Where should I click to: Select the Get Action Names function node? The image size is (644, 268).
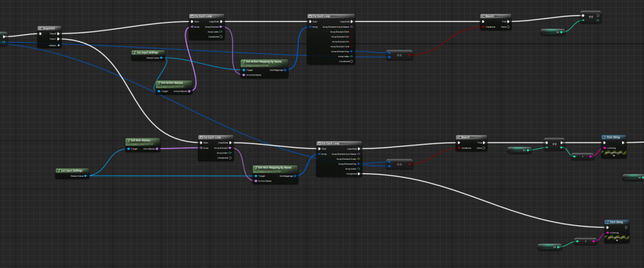173,83
